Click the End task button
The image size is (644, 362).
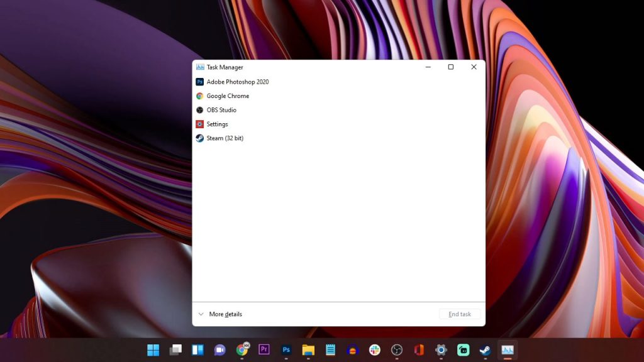point(460,314)
